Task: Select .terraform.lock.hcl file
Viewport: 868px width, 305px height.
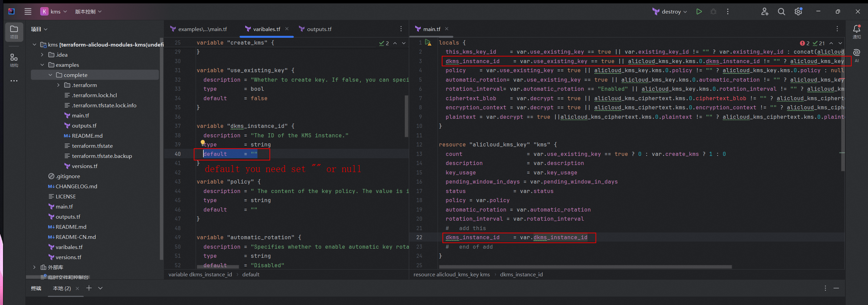Action: pos(94,95)
